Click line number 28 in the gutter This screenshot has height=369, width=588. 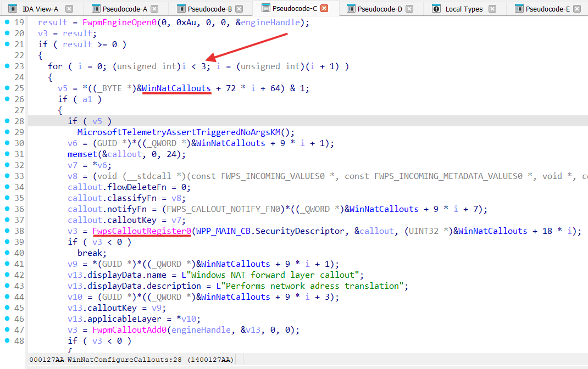pyautogui.click(x=19, y=121)
